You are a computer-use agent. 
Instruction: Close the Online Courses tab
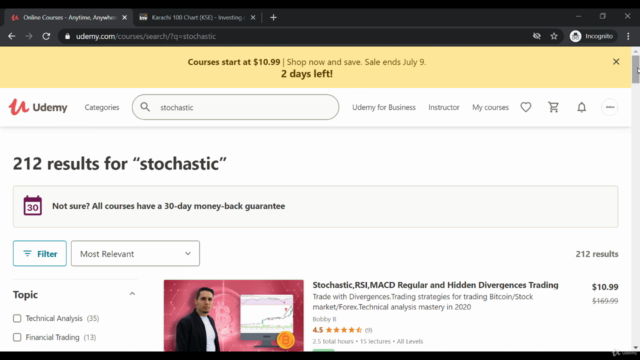[x=124, y=18]
